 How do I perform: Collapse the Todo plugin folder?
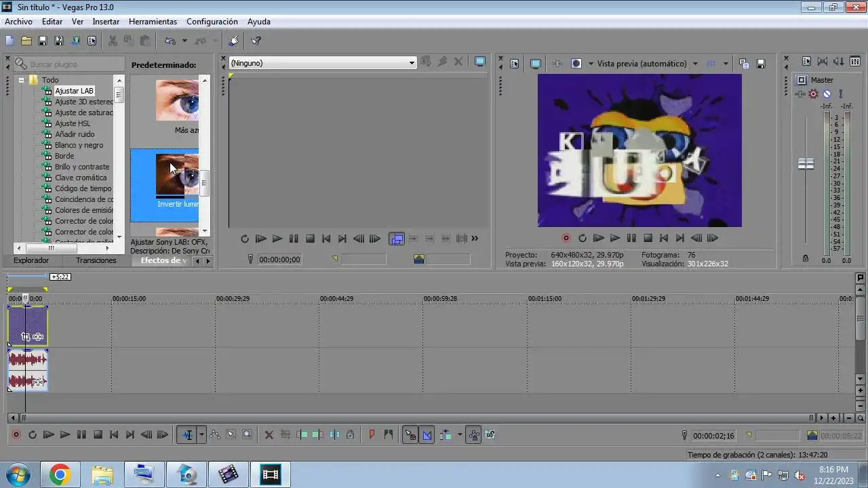tap(21, 80)
